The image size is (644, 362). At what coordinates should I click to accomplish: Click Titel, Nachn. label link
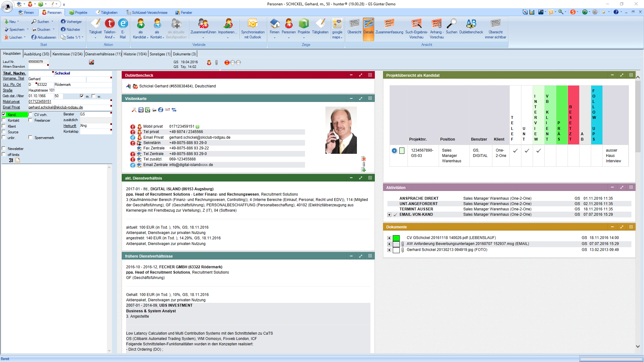click(x=14, y=73)
